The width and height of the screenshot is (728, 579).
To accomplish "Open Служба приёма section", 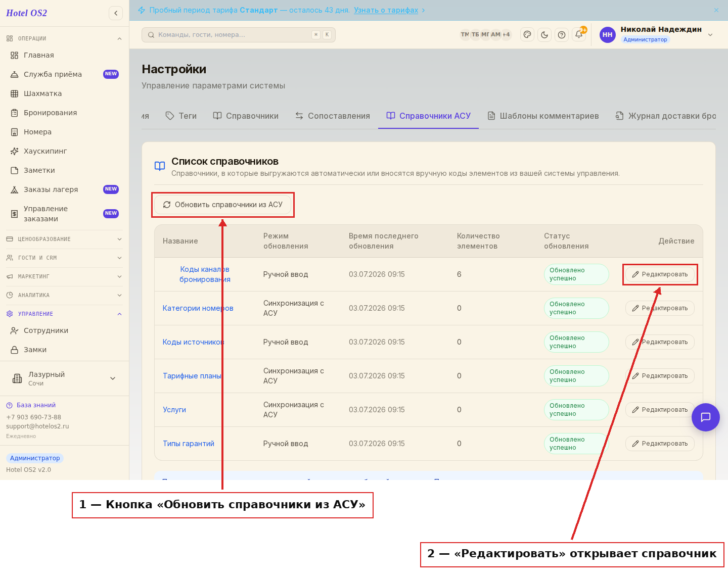I will pyautogui.click(x=64, y=74).
